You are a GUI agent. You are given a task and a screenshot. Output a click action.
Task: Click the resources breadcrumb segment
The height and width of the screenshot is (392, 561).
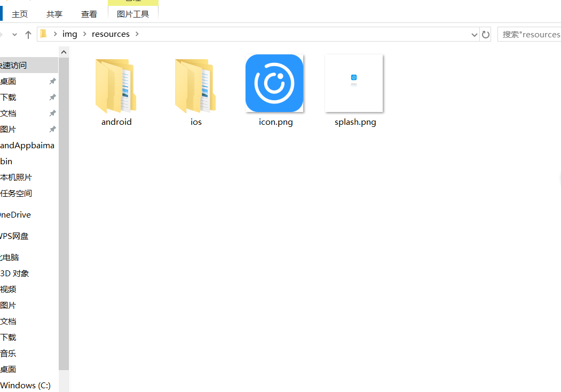tap(110, 34)
